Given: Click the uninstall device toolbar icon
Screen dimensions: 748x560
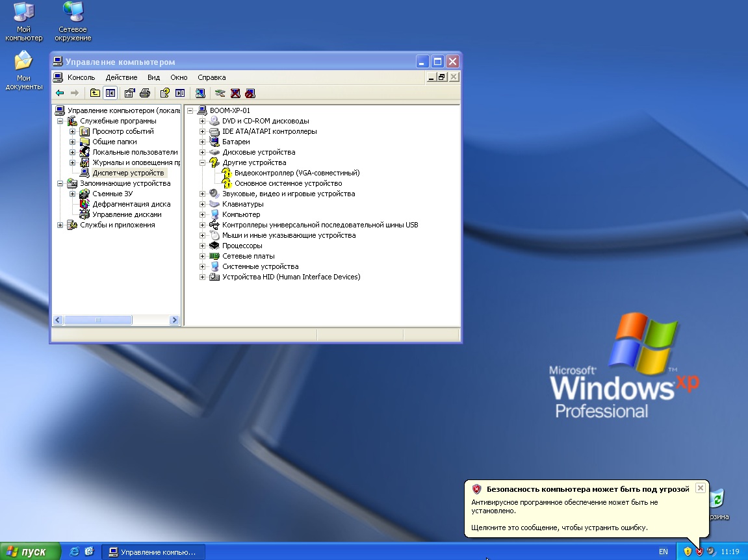Looking at the screenshot, I should (x=235, y=93).
